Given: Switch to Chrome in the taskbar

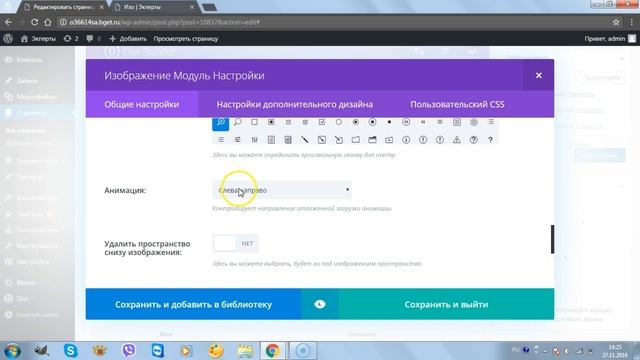Looking at the screenshot, I should coord(272,350).
